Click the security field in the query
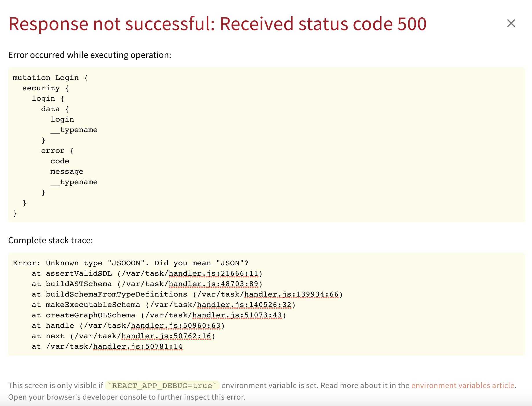532x406 pixels. pos(41,88)
